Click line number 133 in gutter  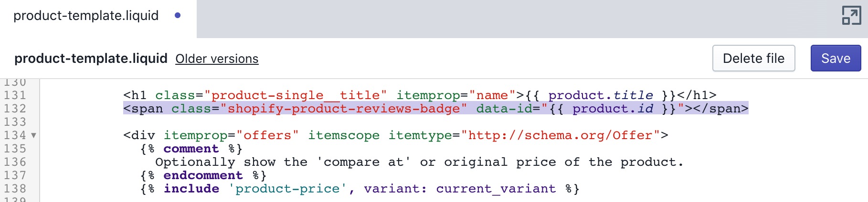point(15,122)
